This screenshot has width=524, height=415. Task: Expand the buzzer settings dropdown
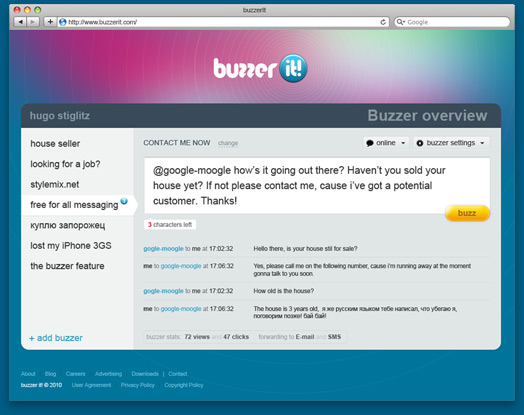pos(451,143)
